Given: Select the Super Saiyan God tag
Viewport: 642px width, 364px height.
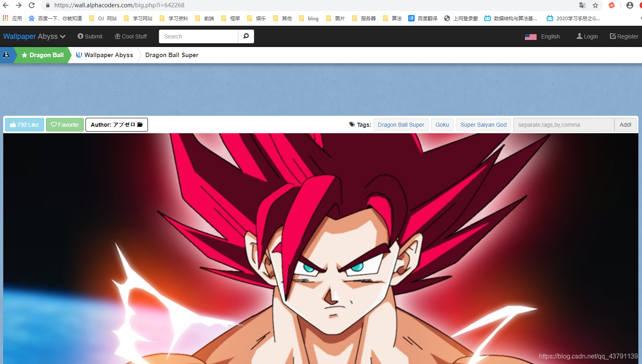Looking at the screenshot, I should coord(484,125).
